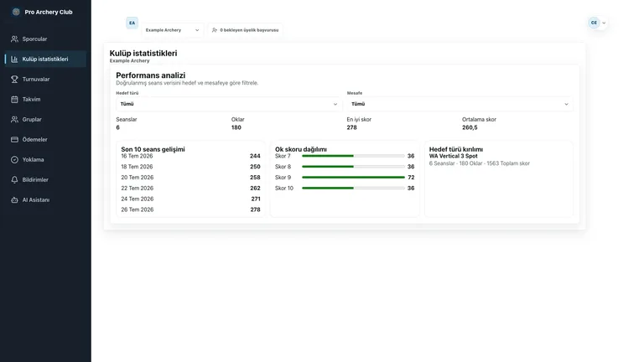Click the Takvim calendar icon
The height and width of the screenshot is (362, 644).
14,100
